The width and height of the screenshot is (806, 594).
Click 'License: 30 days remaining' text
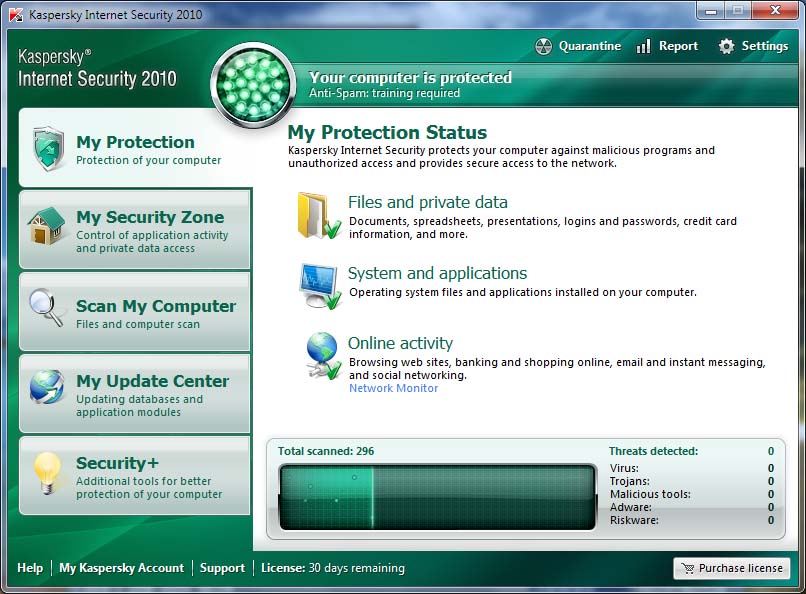tap(333, 568)
